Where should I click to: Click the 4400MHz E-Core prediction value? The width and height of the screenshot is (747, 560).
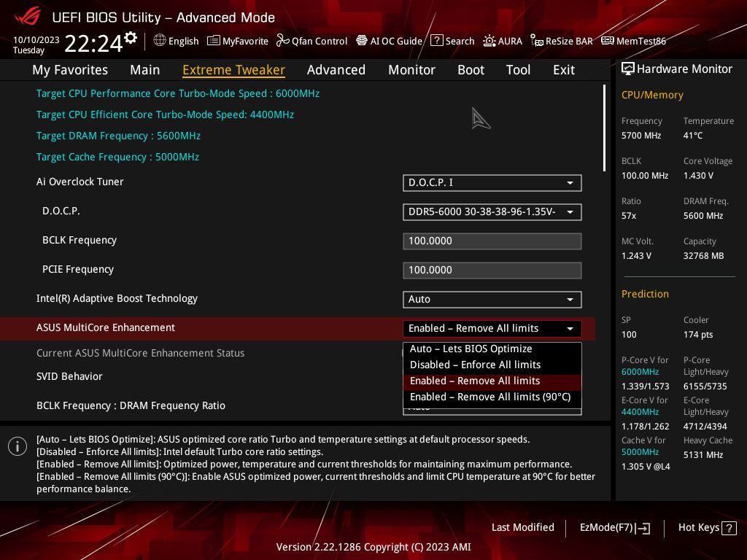coord(640,412)
